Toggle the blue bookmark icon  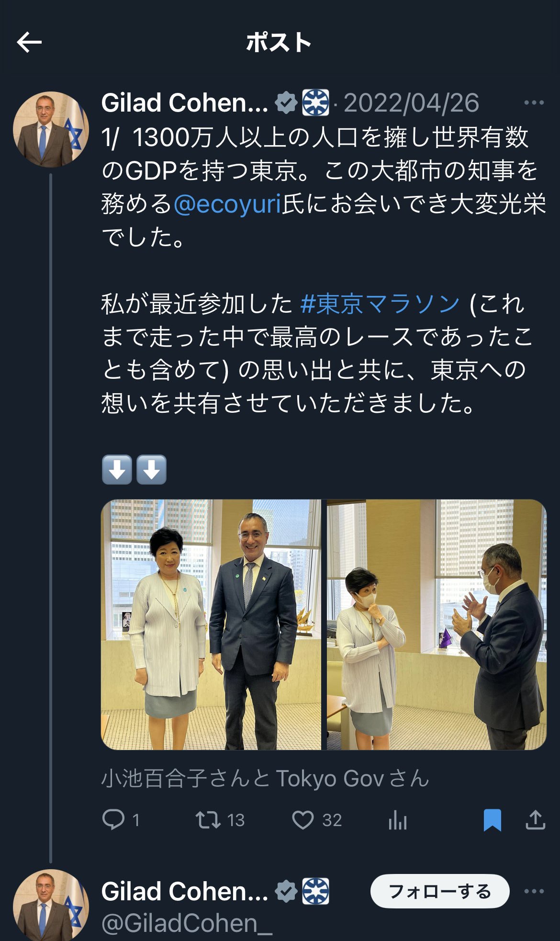tap(492, 820)
